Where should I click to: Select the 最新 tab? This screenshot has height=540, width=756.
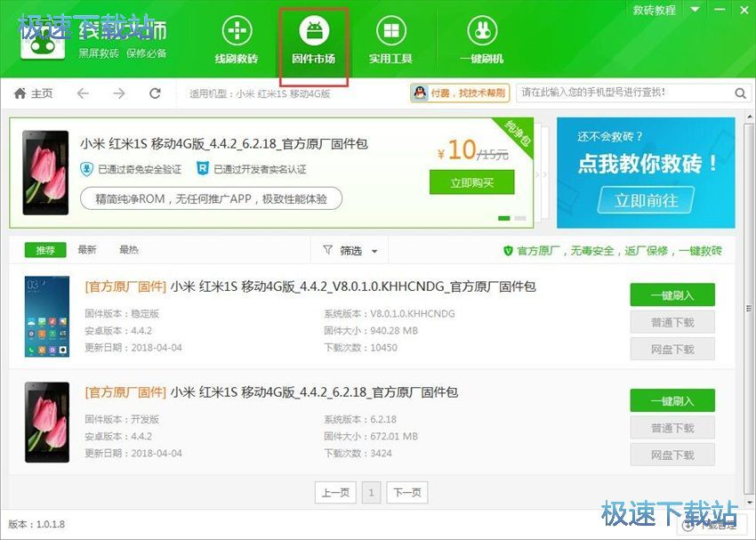87,250
